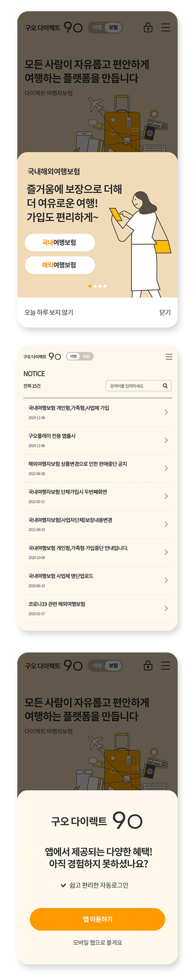Expand 코로나19 관련 해외여행보험 notice chevron

pos(166,608)
